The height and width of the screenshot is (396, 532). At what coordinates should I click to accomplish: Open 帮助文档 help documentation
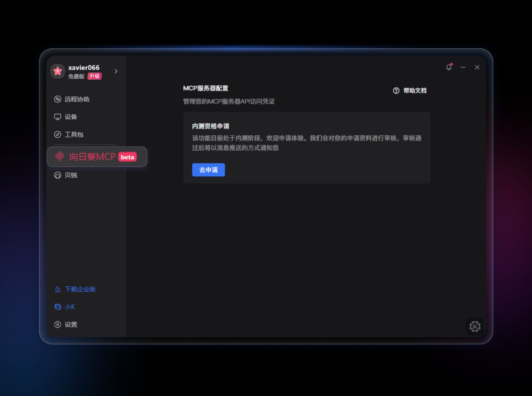pos(410,91)
